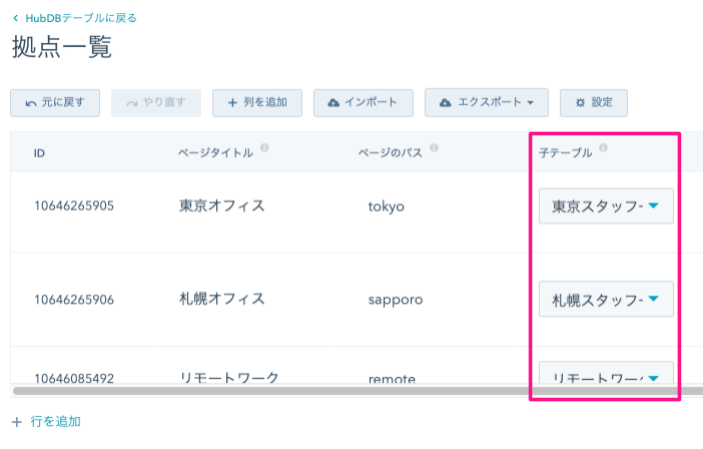Select the sapporo page path cell

[395, 299]
